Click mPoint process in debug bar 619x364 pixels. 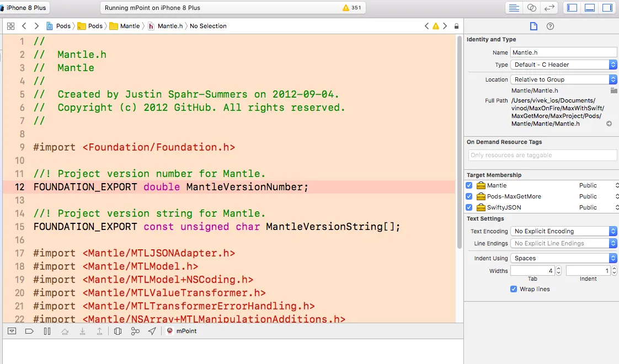[x=182, y=331]
